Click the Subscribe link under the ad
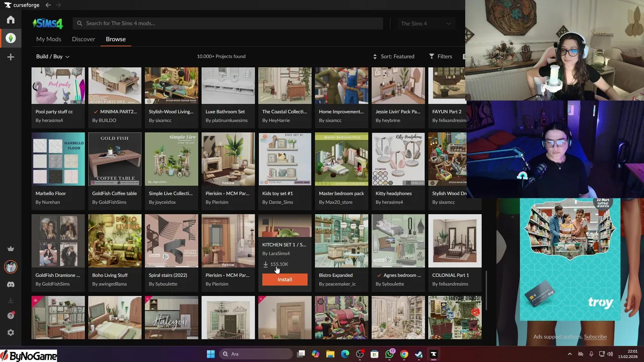This screenshot has height=362, width=644. (595, 337)
